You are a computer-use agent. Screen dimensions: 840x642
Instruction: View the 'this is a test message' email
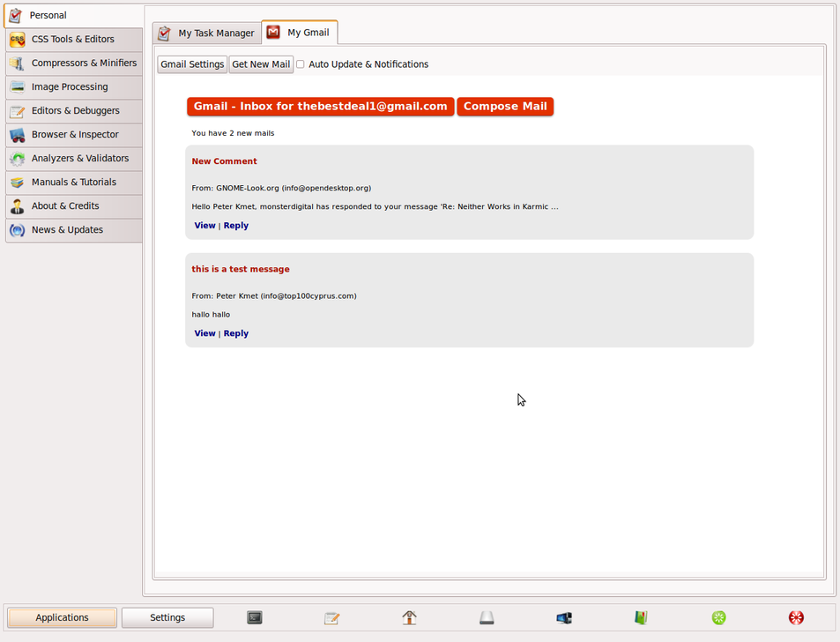[x=204, y=333]
